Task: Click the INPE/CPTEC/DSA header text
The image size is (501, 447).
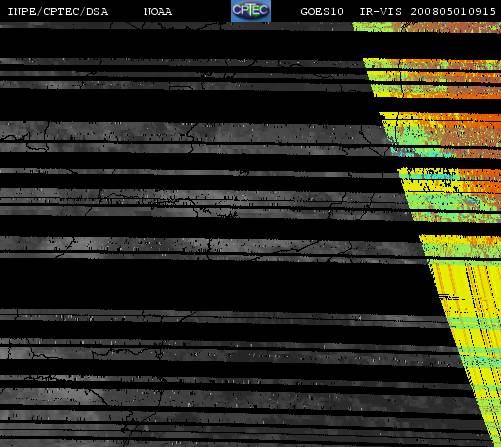Action: tap(58, 12)
